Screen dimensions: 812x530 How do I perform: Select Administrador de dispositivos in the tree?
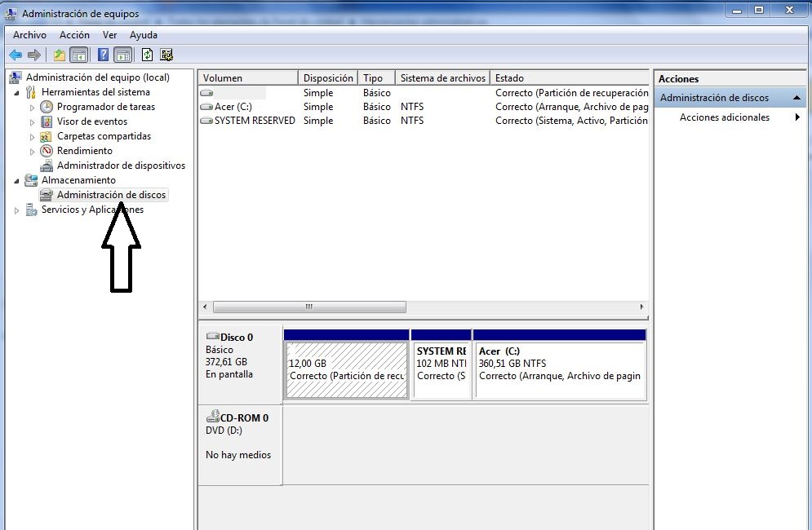(x=121, y=166)
